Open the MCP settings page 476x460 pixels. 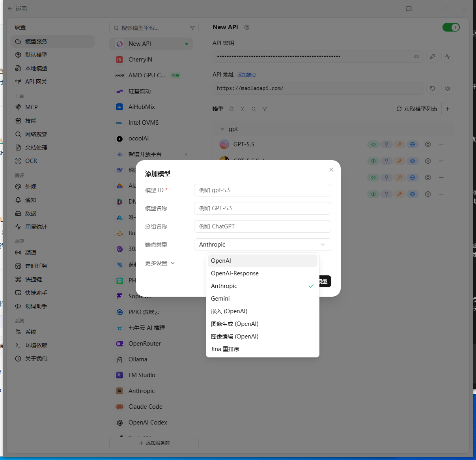(53, 107)
